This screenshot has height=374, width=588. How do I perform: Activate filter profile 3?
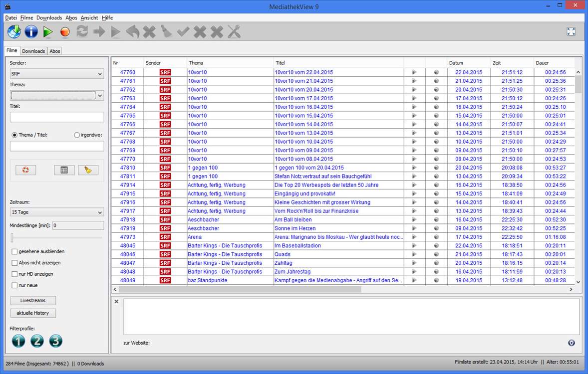click(x=56, y=341)
